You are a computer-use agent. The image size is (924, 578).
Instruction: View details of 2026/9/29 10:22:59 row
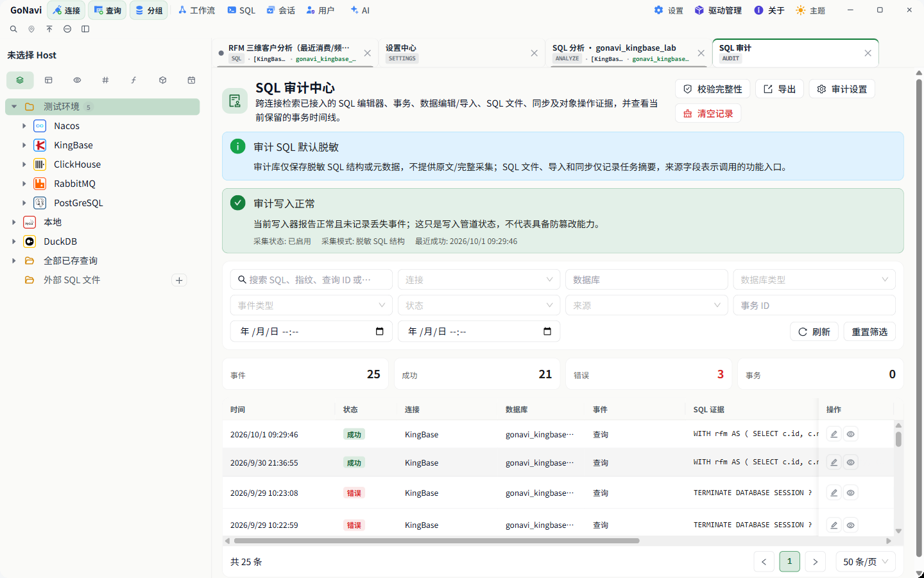coord(851,525)
